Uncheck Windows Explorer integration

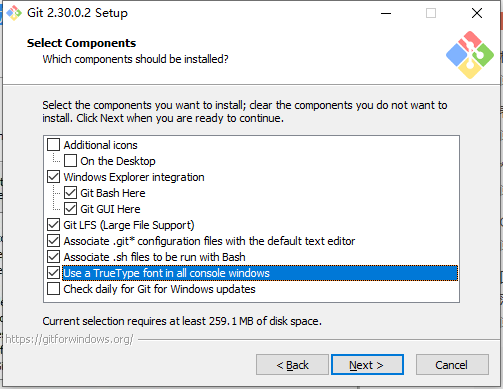(53, 177)
